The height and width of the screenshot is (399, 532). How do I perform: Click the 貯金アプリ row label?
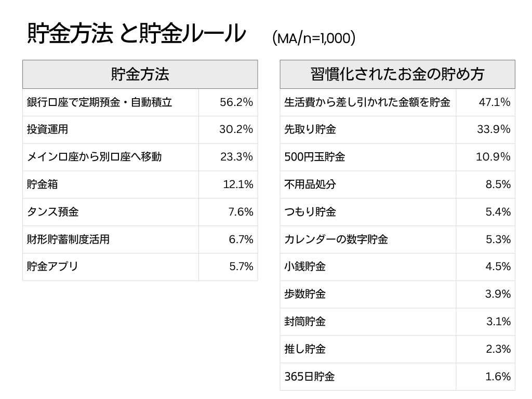coord(52,267)
